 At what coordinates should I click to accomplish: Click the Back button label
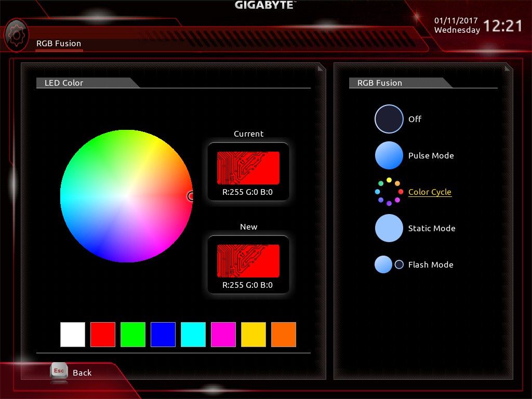point(82,373)
